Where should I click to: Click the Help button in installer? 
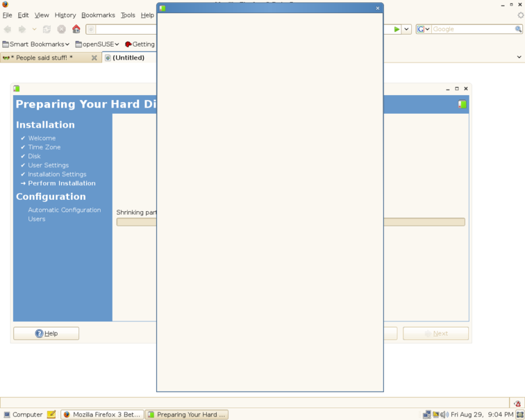point(46,333)
